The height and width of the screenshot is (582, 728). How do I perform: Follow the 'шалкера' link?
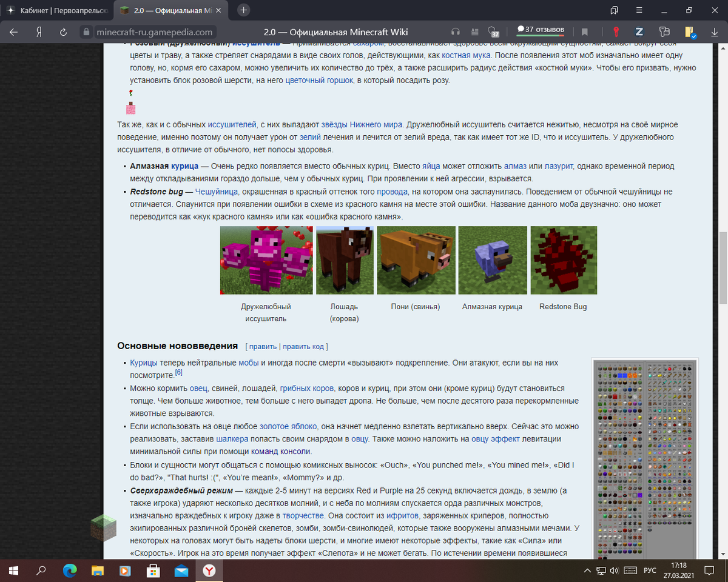tap(232, 438)
